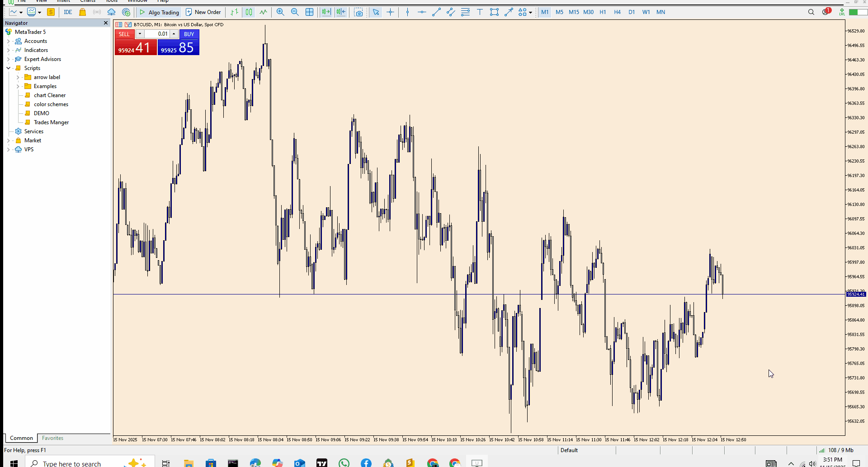Open the MetaEditor IDE
This screenshot has height=467, width=868.
pos(68,12)
